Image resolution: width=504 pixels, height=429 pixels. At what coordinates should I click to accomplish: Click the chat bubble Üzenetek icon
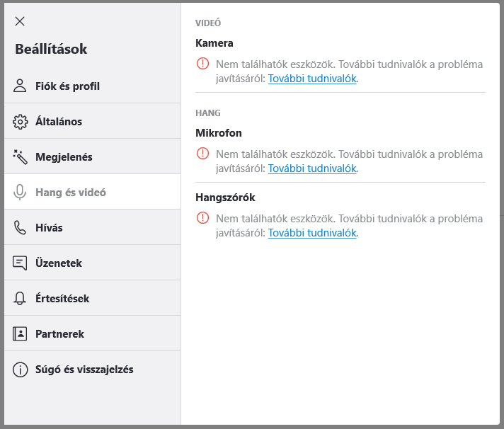pos(20,263)
